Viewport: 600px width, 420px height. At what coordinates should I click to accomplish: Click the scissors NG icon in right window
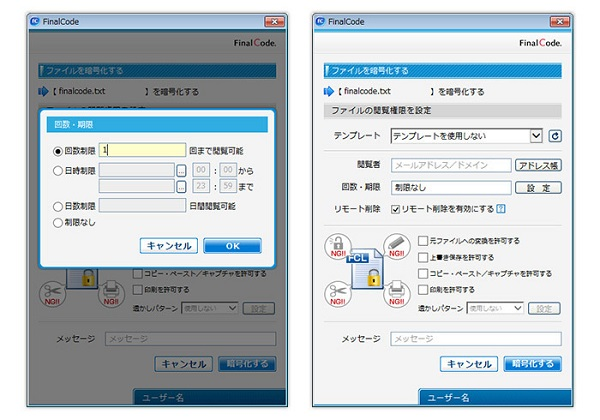336,294
